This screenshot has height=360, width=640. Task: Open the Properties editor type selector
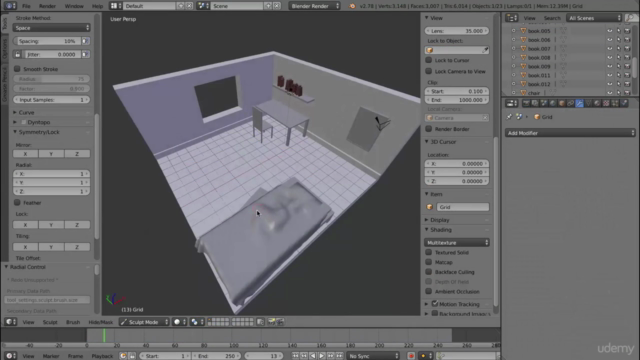tap(511, 103)
